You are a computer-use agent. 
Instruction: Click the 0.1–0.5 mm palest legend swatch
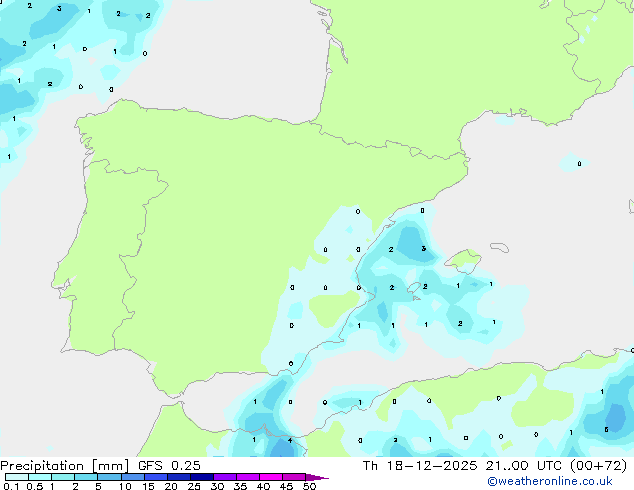coord(17,477)
